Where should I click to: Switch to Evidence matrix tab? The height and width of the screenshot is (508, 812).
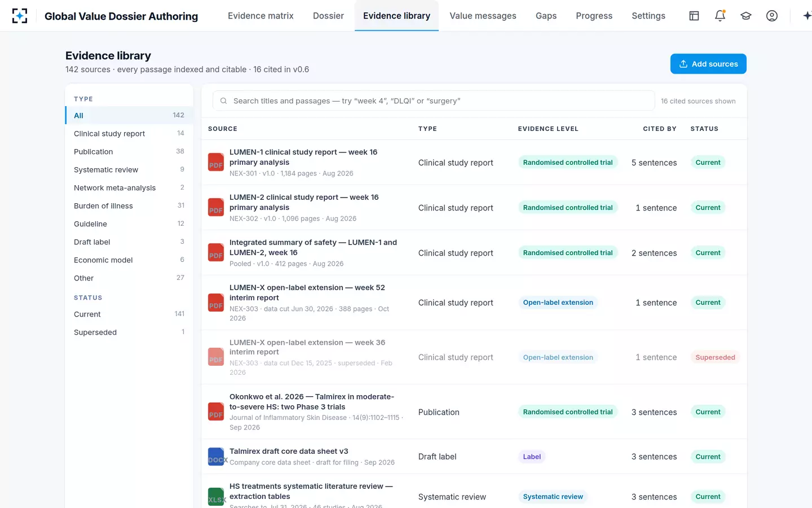(x=261, y=16)
